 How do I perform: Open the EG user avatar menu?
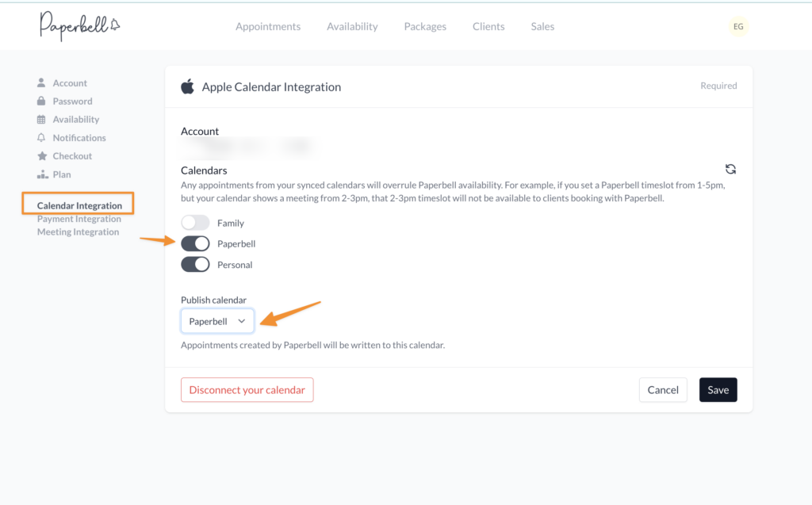tap(738, 26)
